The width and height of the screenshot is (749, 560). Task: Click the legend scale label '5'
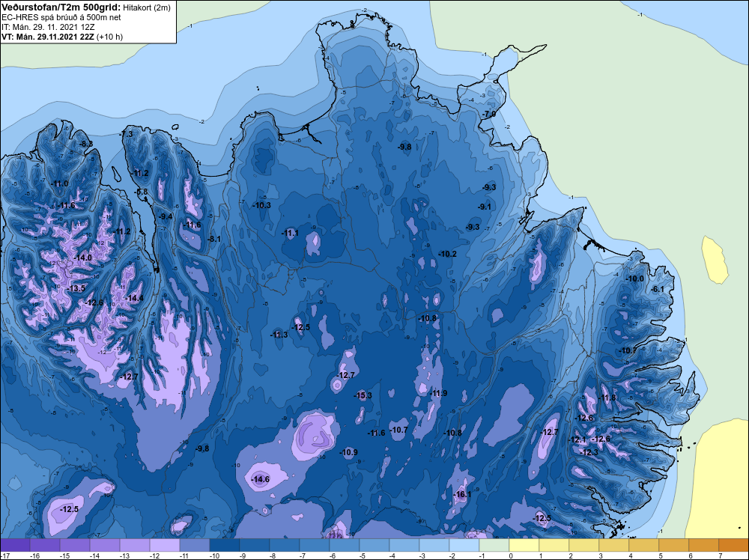point(661,556)
